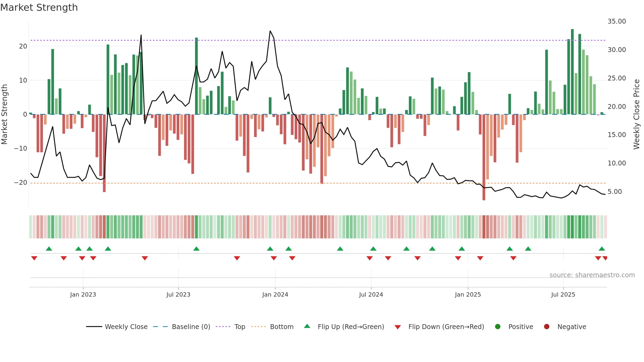Click the Flip Up (Red→Green) legend label
The height and width of the screenshot is (362, 644).
coord(351,327)
